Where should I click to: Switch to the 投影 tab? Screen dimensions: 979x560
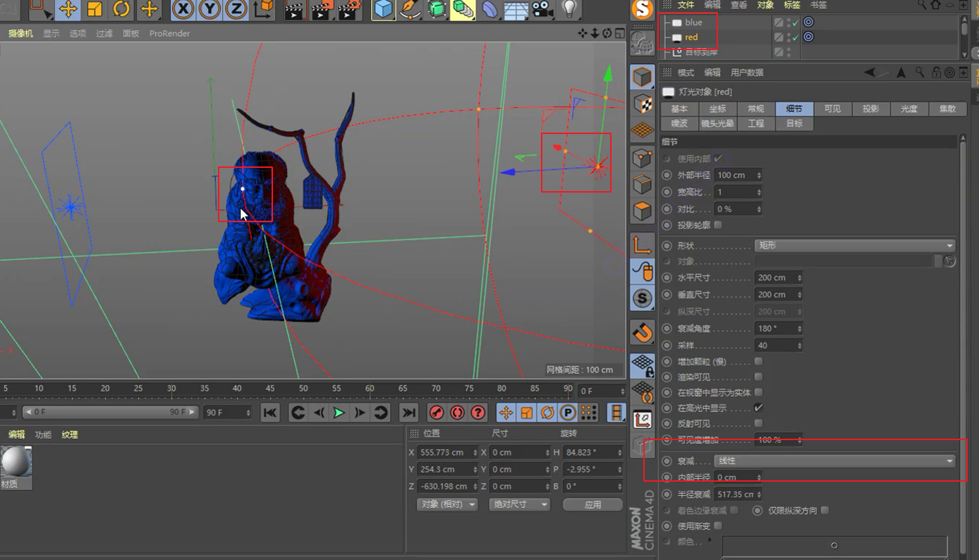870,109
